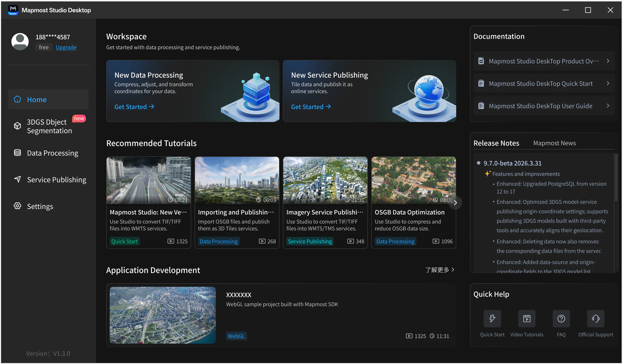Click the 'free' plan badge
The width and height of the screenshot is (623, 364).
pyautogui.click(x=44, y=47)
